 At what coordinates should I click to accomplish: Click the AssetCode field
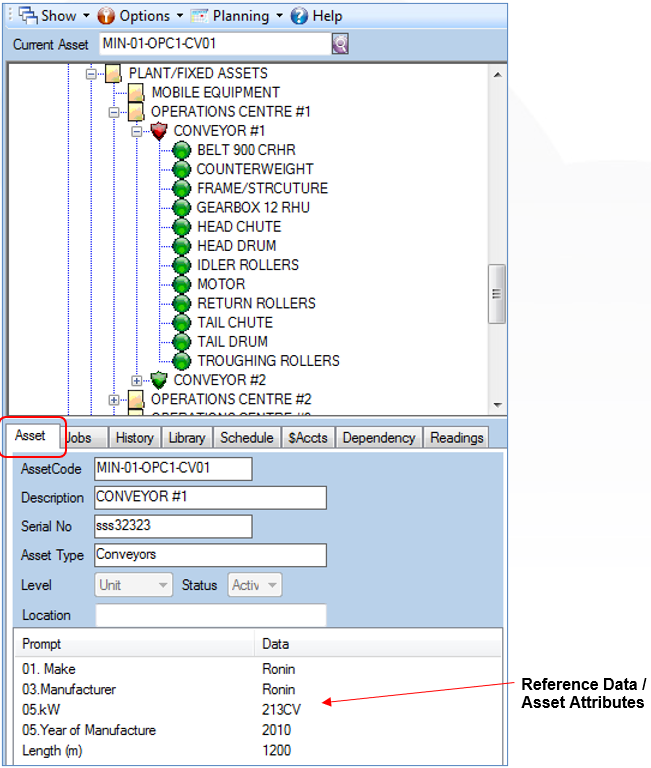pos(173,469)
